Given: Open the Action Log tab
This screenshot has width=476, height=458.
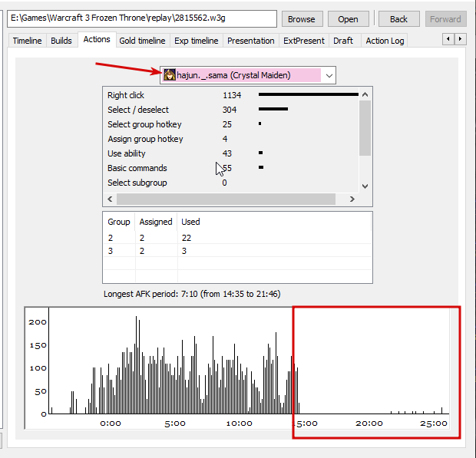Looking at the screenshot, I should tap(385, 41).
